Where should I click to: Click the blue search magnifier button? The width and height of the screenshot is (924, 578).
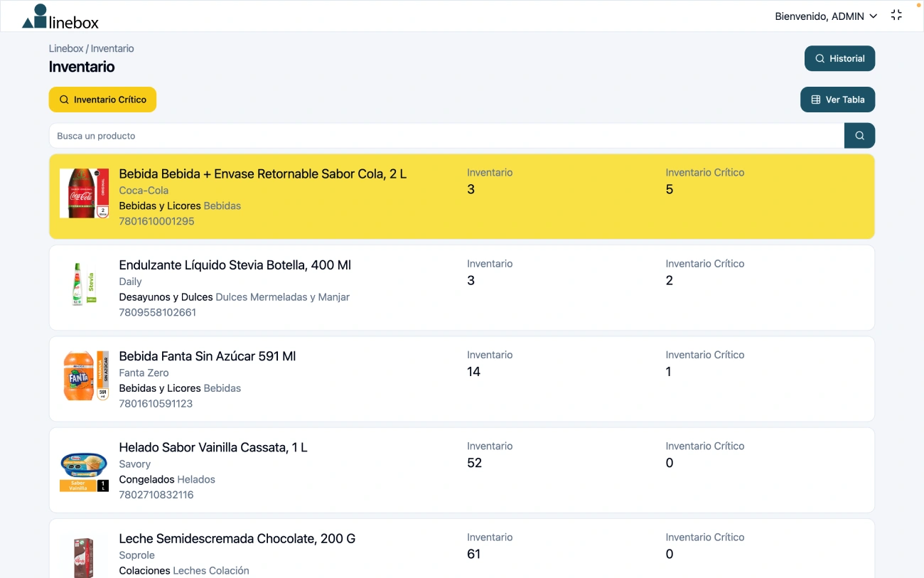859,135
